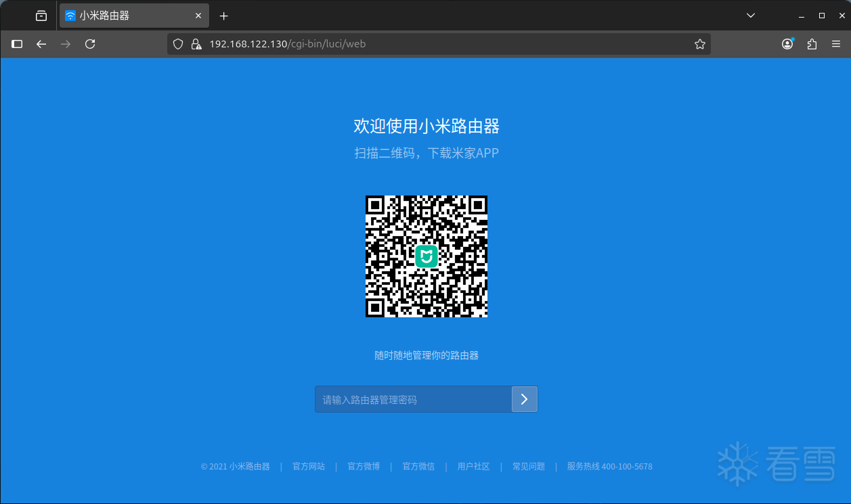This screenshot has height=504, width=851.
Task: Open the 官方微信 footer link
Action: click(x=418, y=466)
